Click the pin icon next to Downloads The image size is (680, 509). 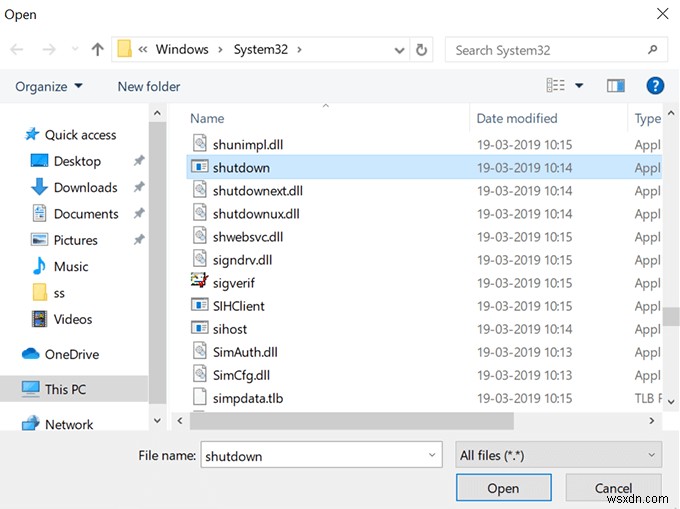(x=139, y=187)
